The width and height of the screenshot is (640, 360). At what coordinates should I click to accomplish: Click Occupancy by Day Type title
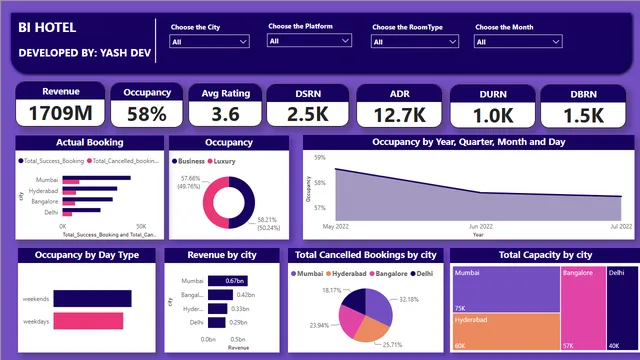pyautogui.click(x=87, y=255)
